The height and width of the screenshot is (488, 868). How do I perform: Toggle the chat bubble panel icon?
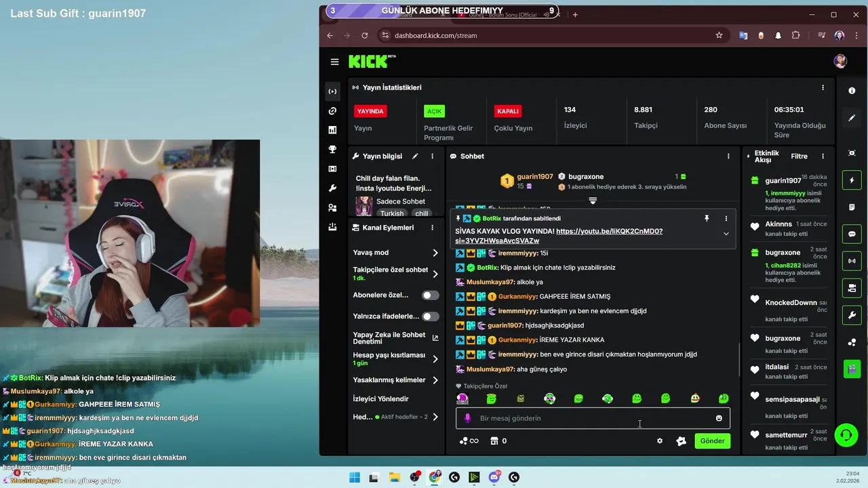pyautogui.click(x=852, y=234)
